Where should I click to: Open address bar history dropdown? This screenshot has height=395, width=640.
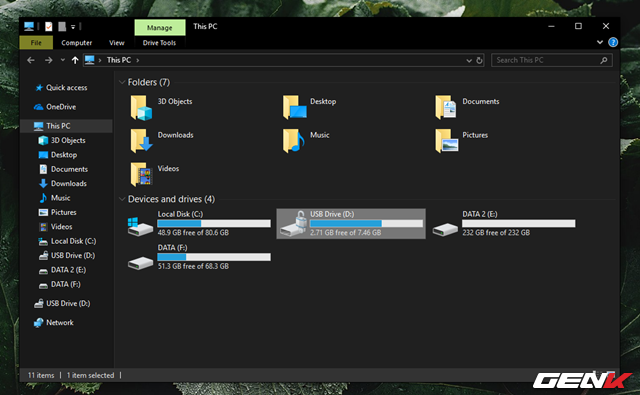(x=469, y=60)
